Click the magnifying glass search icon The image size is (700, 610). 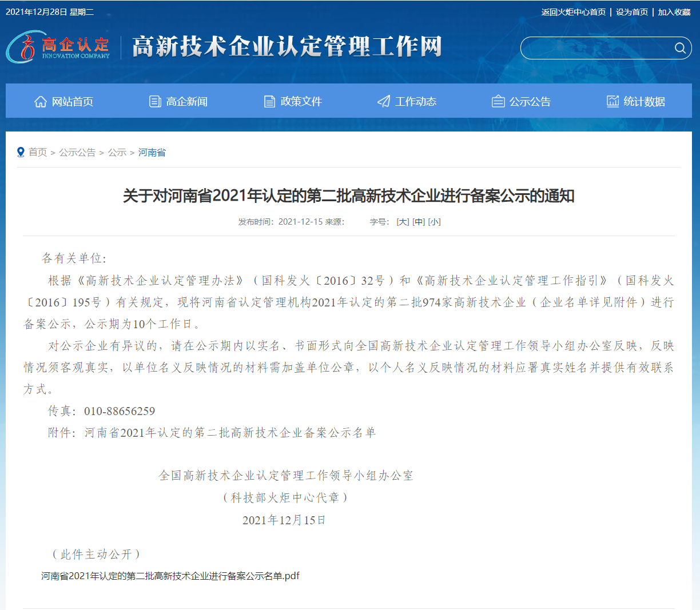click(x=680, y=48)
